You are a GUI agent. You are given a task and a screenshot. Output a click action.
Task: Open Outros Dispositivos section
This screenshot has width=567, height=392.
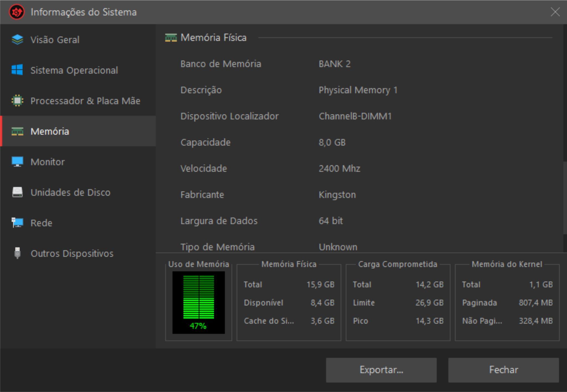pyautogui.click(x=78, y=253)
